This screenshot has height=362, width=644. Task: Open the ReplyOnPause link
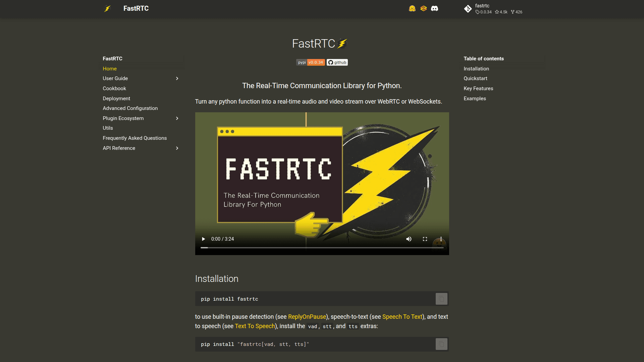pos(307,316)
